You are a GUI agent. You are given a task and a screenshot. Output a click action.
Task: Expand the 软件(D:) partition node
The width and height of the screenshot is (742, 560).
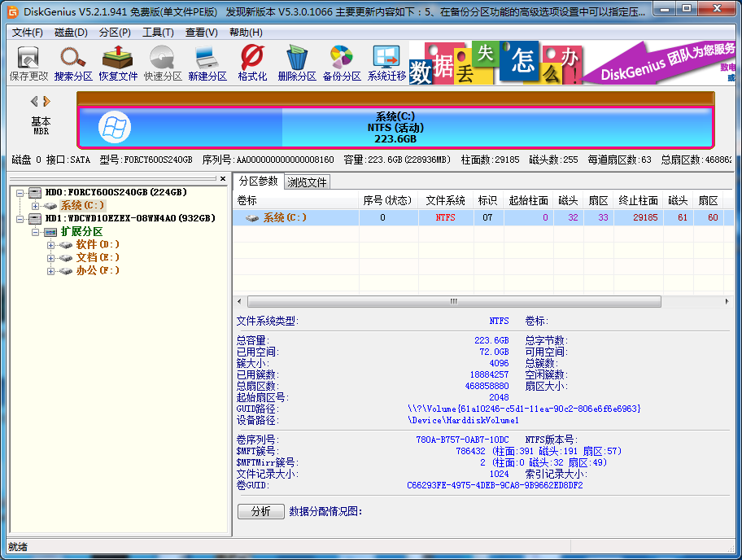pyautogui.click(x=51, y=245)
